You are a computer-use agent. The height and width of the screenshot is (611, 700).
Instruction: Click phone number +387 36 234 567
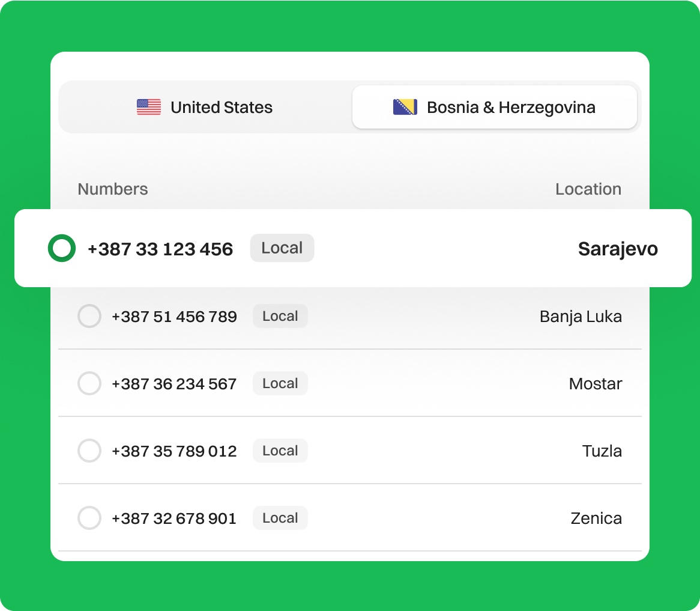point(174,383)
